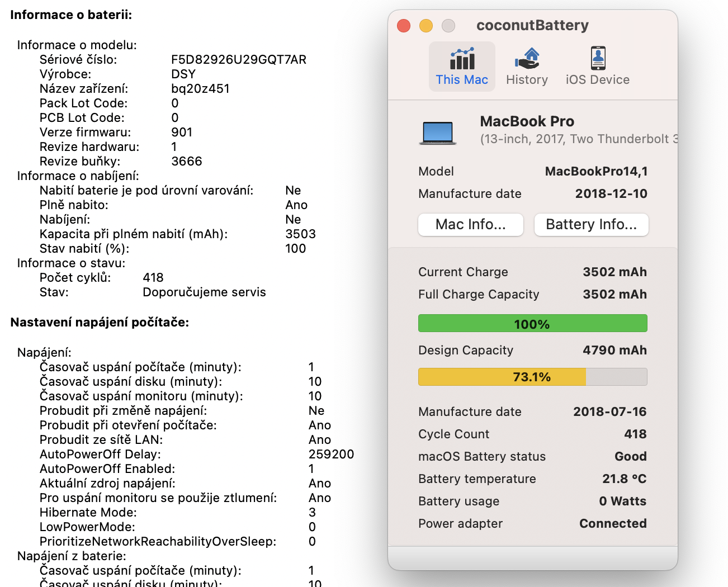
Task: Click the Počet cyklů label
Action: (75, 278)
